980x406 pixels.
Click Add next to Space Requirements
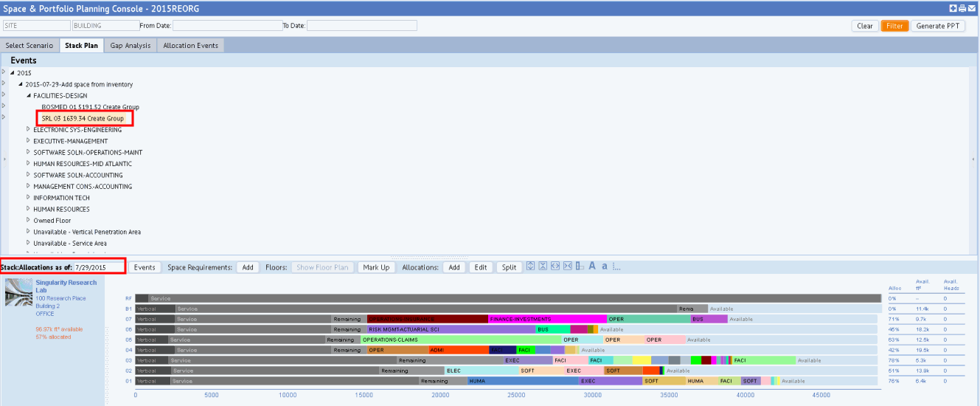[x=248, y=267]
